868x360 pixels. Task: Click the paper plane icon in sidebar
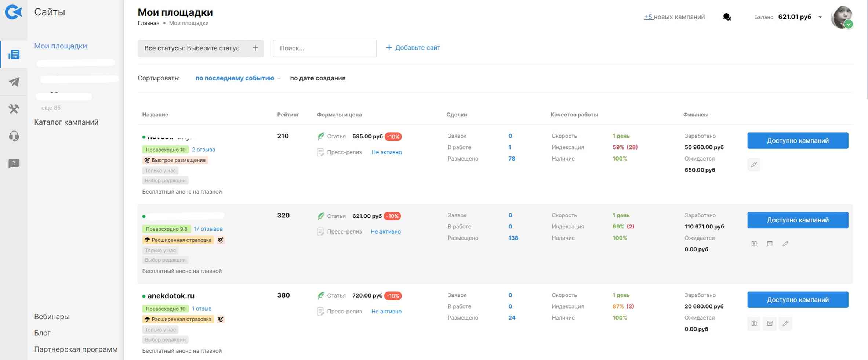(14, 82)
